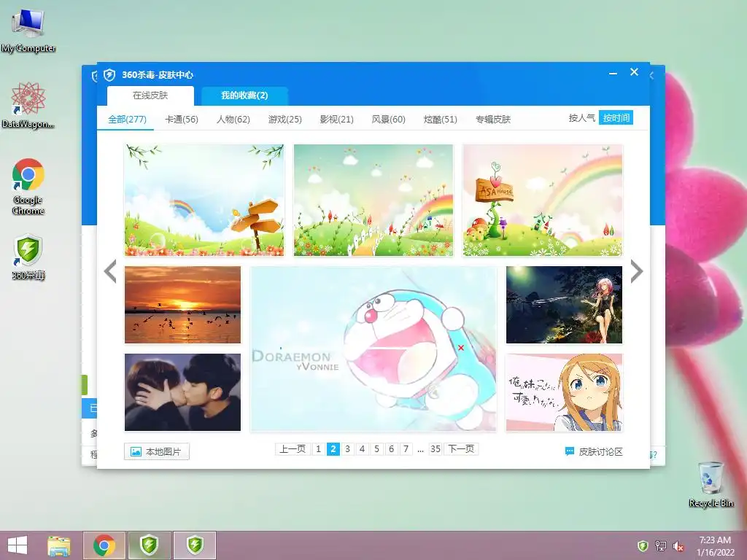
Task: Choose the blonde anime girl skin
Action: point(564,392)
